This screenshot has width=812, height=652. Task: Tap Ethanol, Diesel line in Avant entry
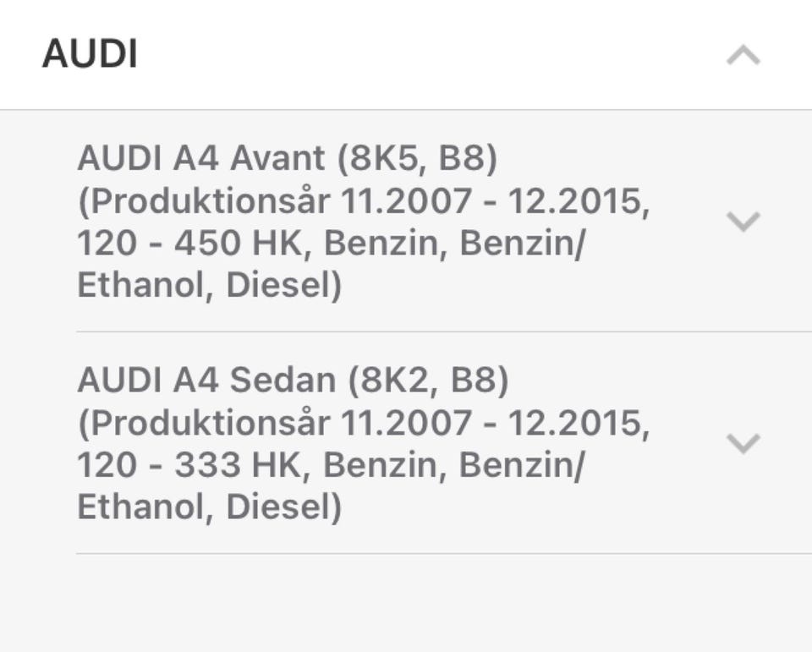209,286
